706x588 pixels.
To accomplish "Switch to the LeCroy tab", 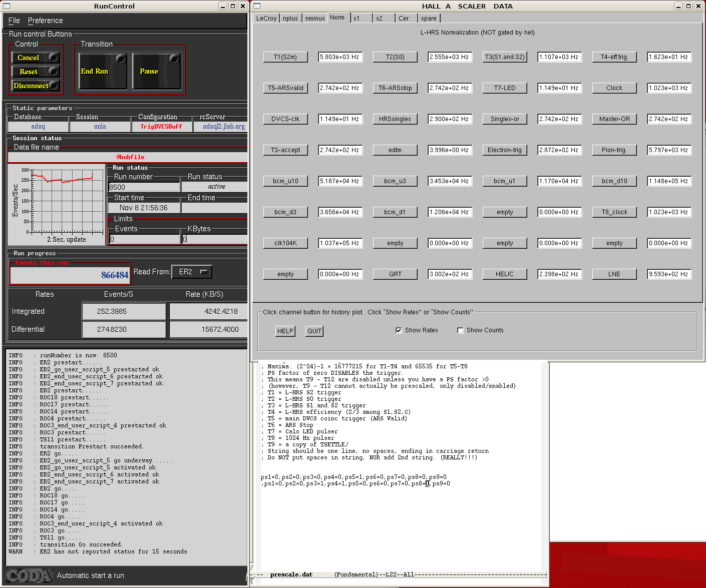I will (x=266, y=18).
